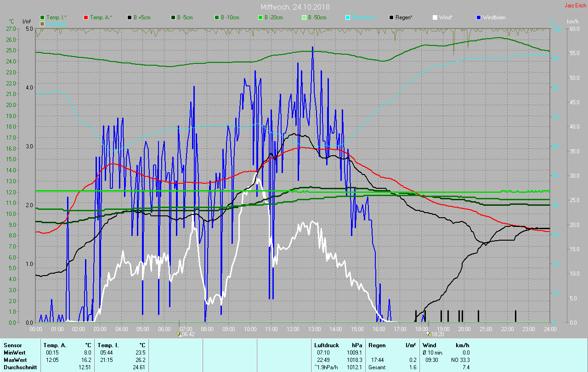Click the B -10cm legend label

[230, 17]
